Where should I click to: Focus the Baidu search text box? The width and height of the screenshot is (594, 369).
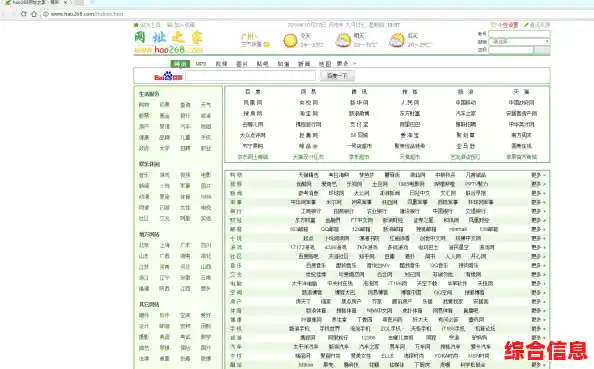(x=250, y=76)
